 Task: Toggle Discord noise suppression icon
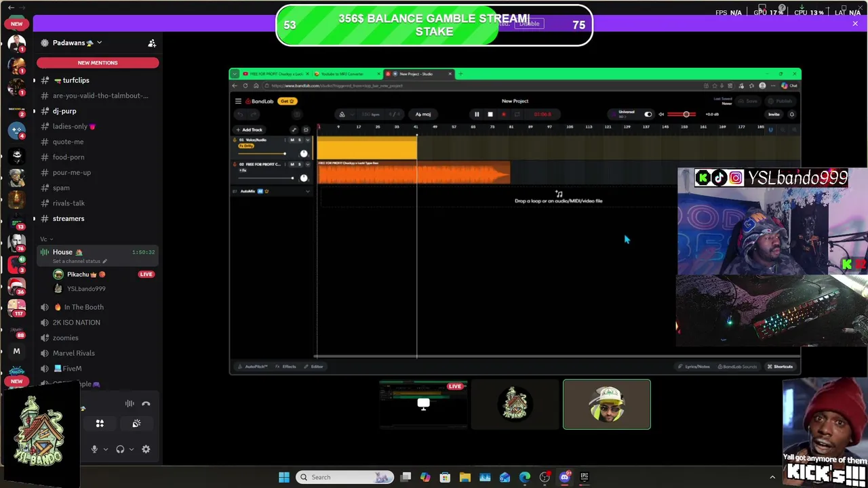tap(130, 403)
